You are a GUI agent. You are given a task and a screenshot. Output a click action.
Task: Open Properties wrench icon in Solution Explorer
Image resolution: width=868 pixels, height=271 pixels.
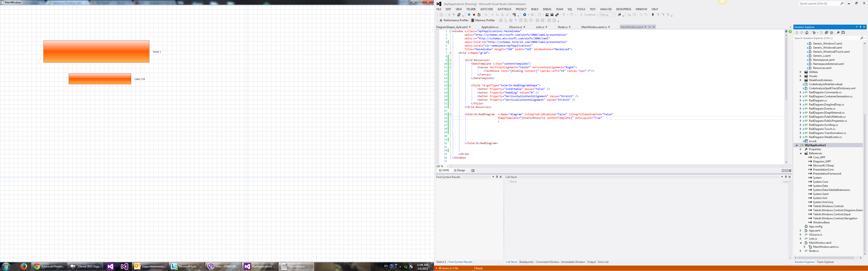pos(838,33)
